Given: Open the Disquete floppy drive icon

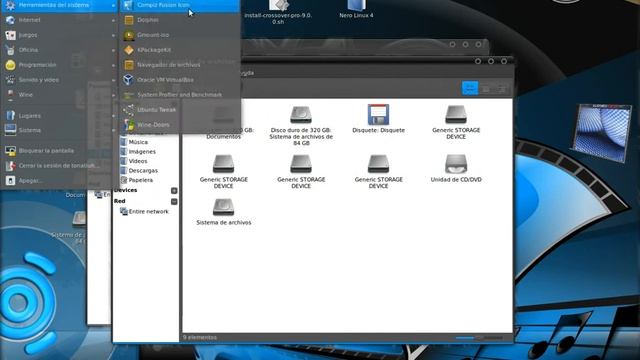Looking at the screenshot, I should (378, 119).
